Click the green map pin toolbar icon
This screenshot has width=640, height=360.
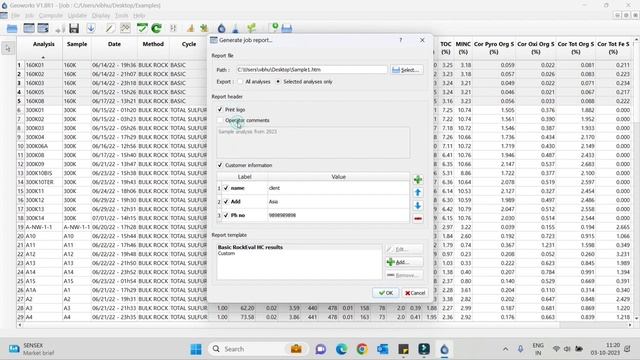[275, 27]
